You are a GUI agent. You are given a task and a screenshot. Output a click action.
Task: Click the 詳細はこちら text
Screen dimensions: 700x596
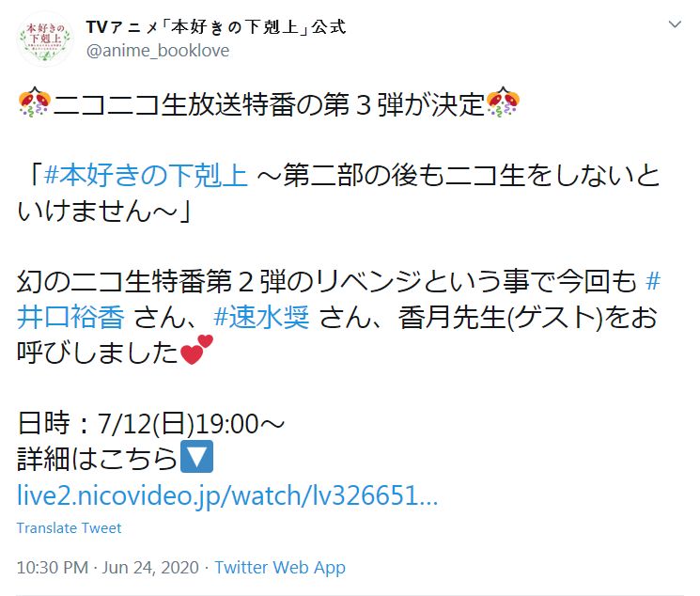point(98,459)
